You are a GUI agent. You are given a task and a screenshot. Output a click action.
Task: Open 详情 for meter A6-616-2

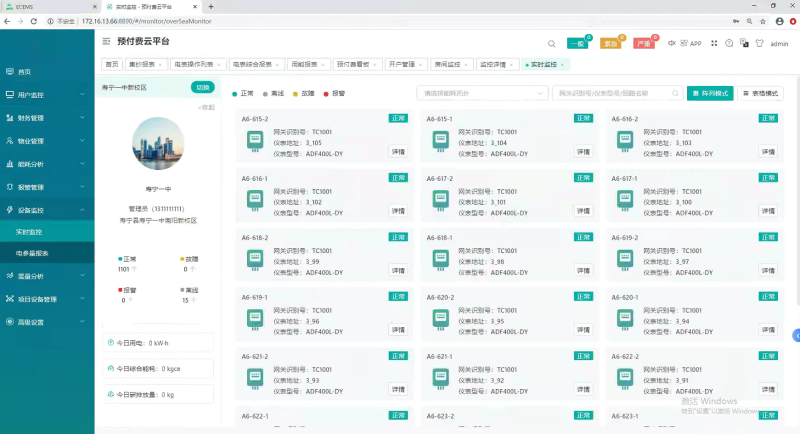[768, 152]
